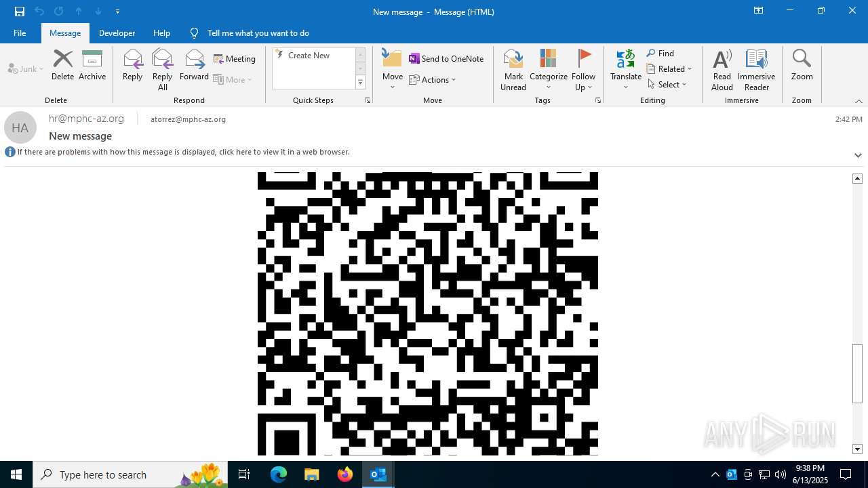Screen dimensions: 868x488
Task: Click the Translate button
Action: pos(626,70)
